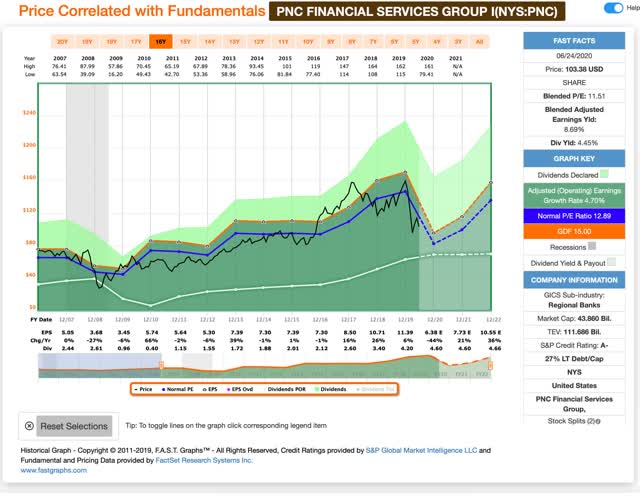Choose the 11Y range tab
This screenshot has height=500, width=640.
283,42
